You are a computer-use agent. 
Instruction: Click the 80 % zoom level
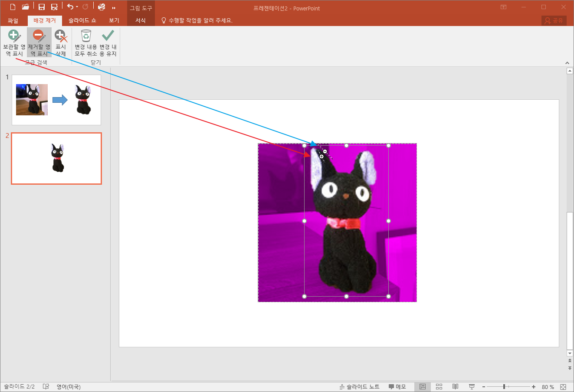tap(548, 387)
